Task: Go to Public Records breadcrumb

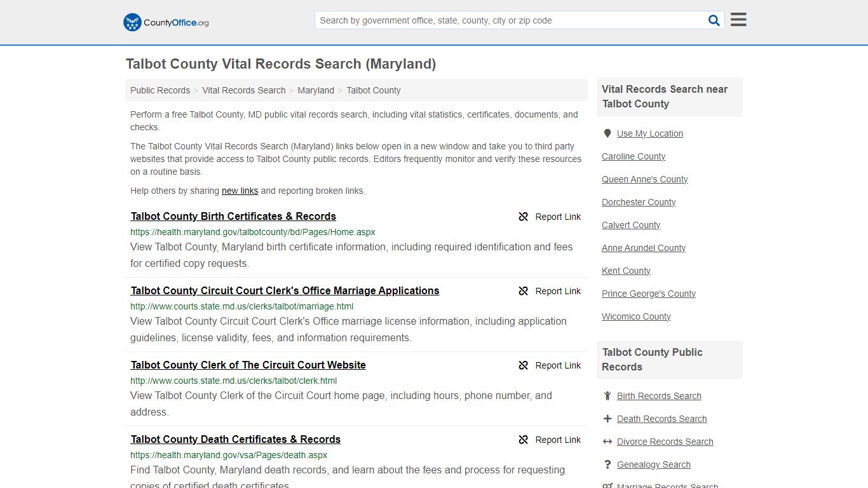Action: (160, 90)
